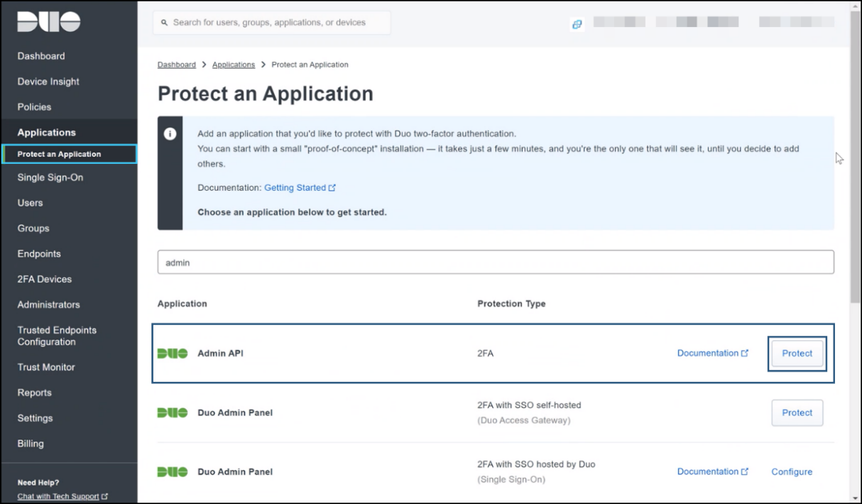The height and width of the screenshot is (504, 862).
Task: Click the info icon in the banner
Action: pyautogui.click(x=170, y=133)
